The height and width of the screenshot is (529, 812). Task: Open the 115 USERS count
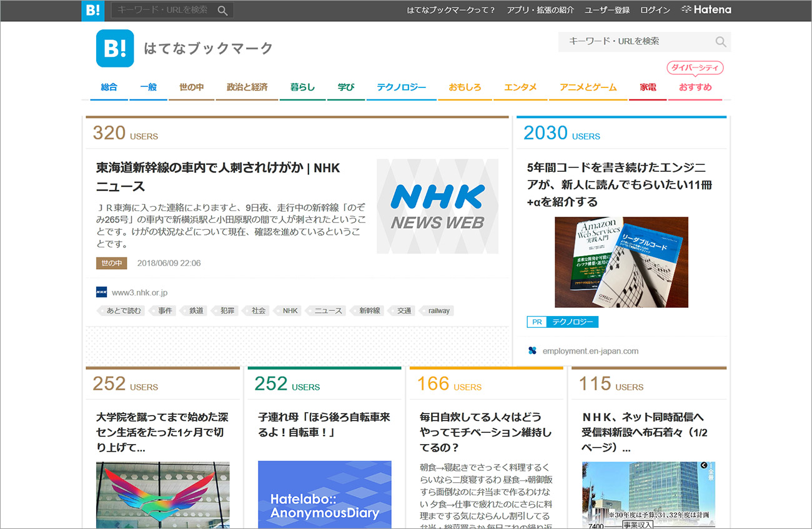[610, 384]
